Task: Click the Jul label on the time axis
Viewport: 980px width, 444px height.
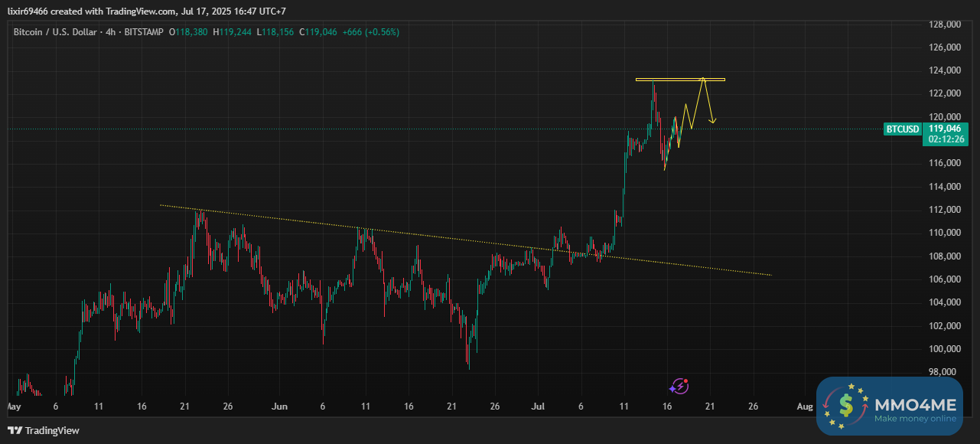Action: [539, 406]
